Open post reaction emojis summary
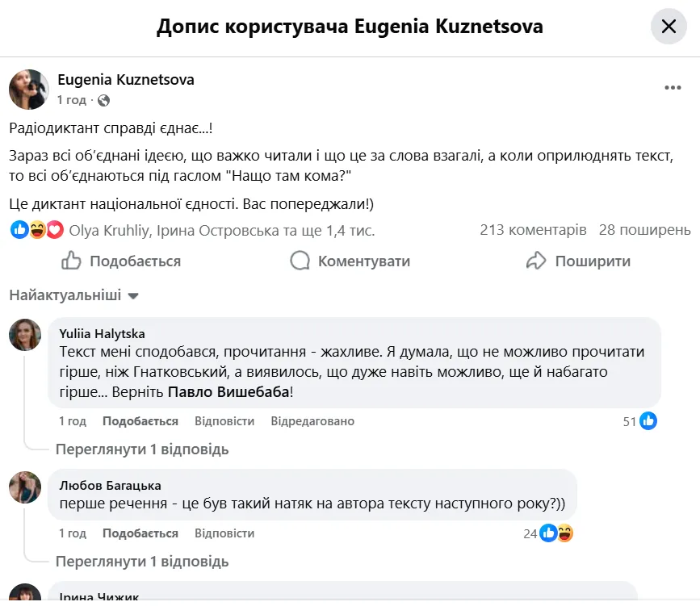The height and width of the screenshot is (606, 700). [x=37, y=231]
